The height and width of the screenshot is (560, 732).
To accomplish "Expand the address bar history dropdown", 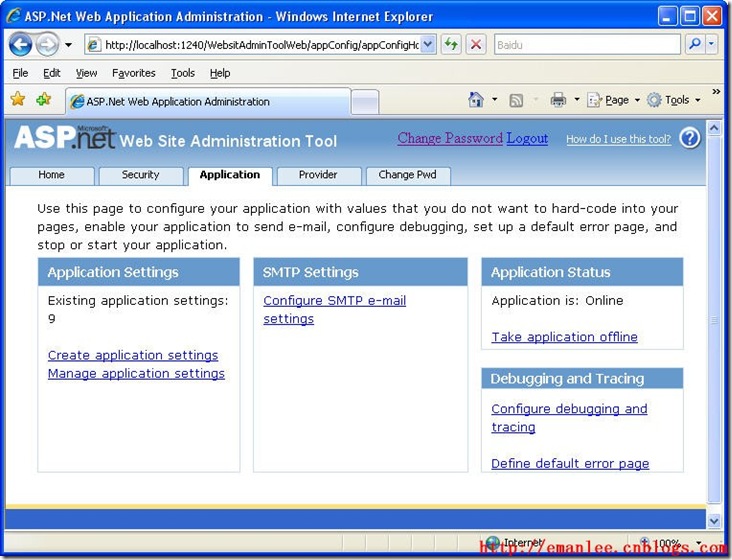I will 429,45.
